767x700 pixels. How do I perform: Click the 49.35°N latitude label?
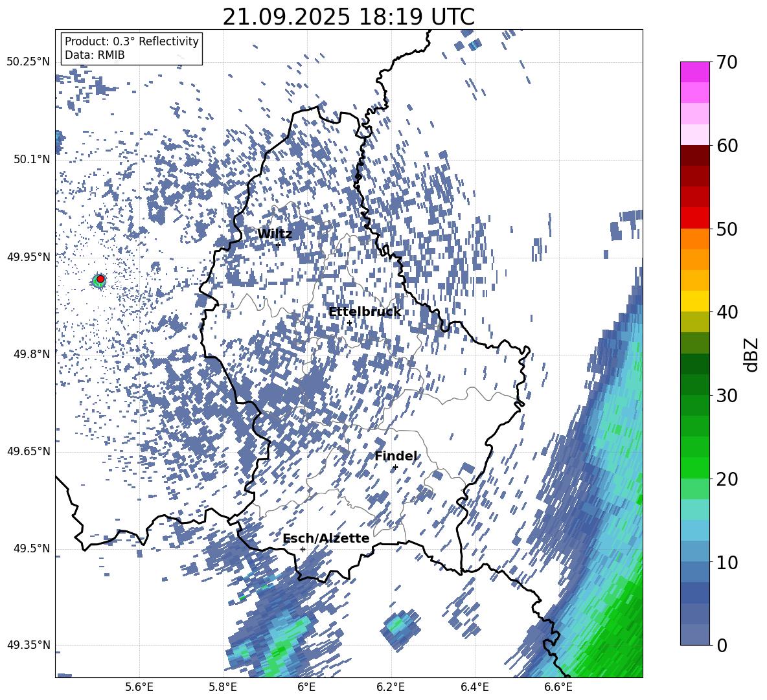pyautogui.click(x=29, y=645)
